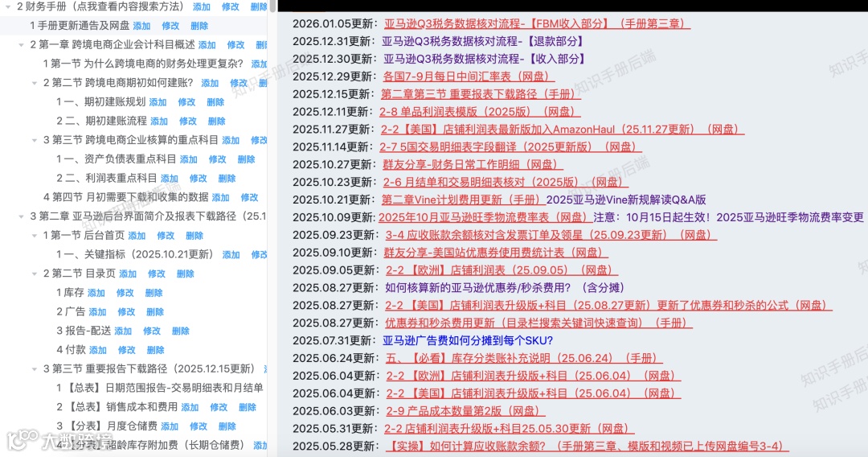Open 3-4 应收账款余额核对含发票订单及领星 link
The height and width of the screenshot is (457, 868).
551,235
